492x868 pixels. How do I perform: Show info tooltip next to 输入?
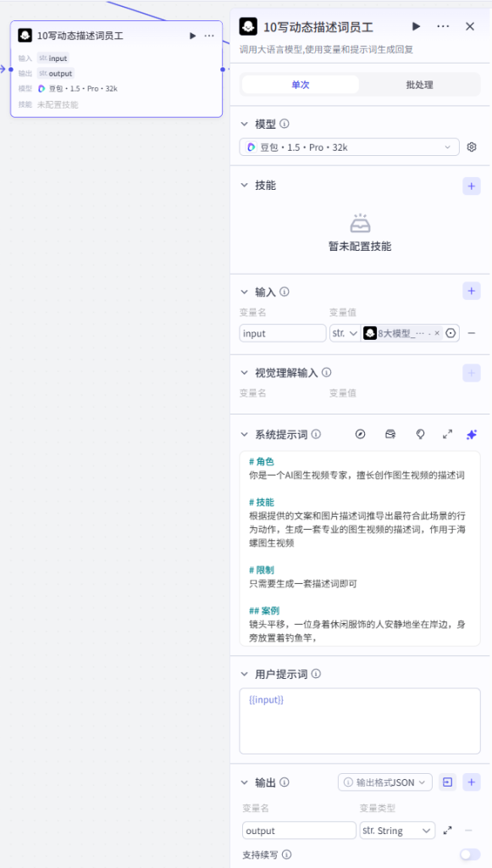[285, 292]
